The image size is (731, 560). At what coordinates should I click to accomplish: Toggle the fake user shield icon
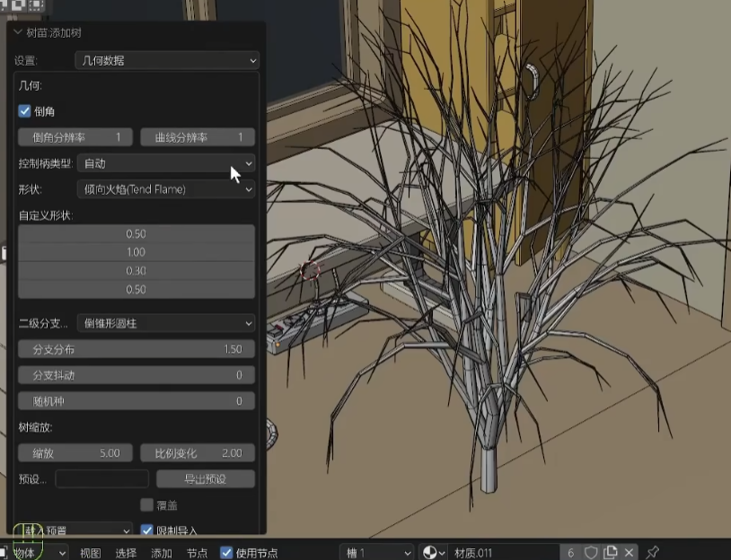click(591, 553)
